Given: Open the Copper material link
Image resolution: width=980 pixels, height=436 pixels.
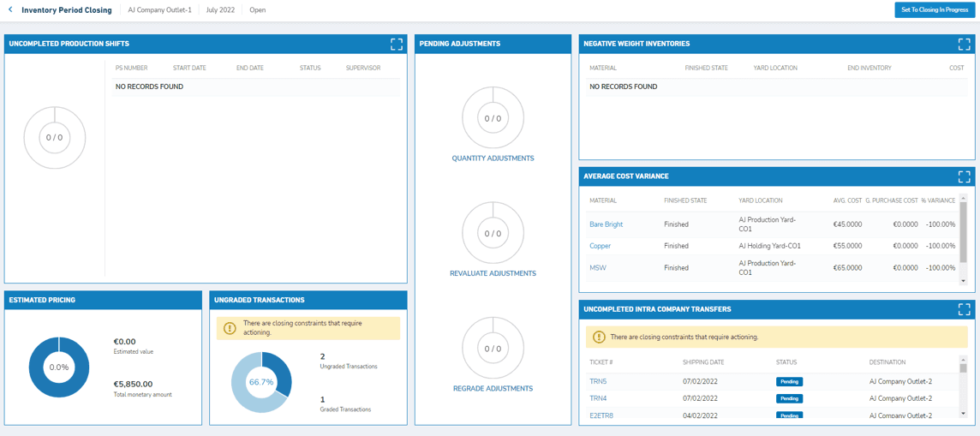Looking at the screenshot, I should [600, 246].
